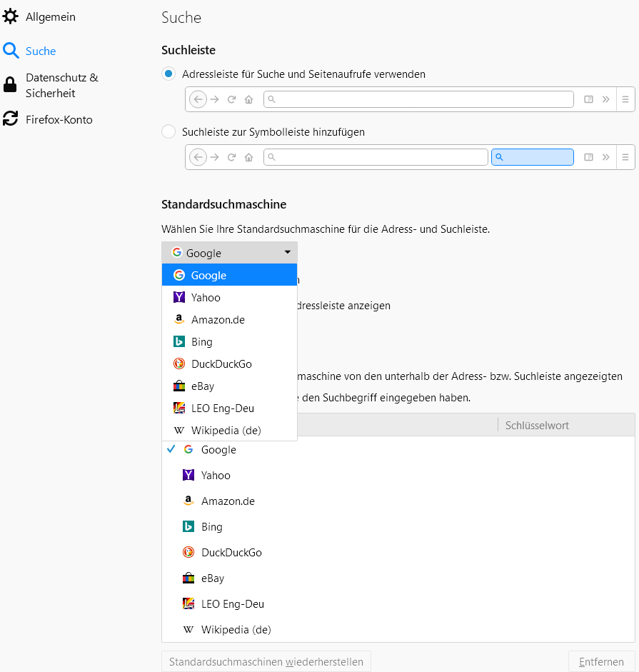Choose Wikipedia (de) in the open dropdown
Image resolution: width=639 pixels, height=672 pixels.
pos(229,430)
